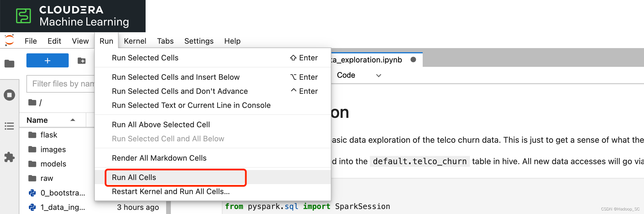Click the unsaved dot on the notebook tab
This screenshot has width=644, height=214.
(413, 60)
